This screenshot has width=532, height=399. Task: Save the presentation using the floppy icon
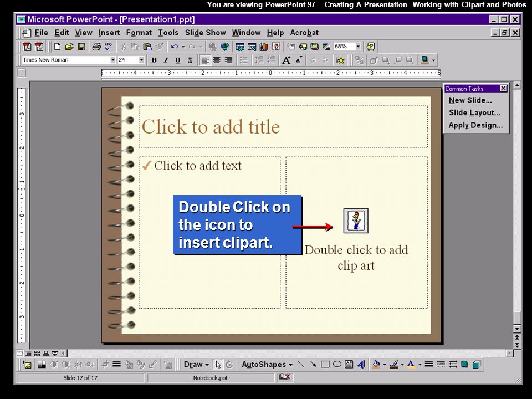pyautogui.click(x=81, y=47)
